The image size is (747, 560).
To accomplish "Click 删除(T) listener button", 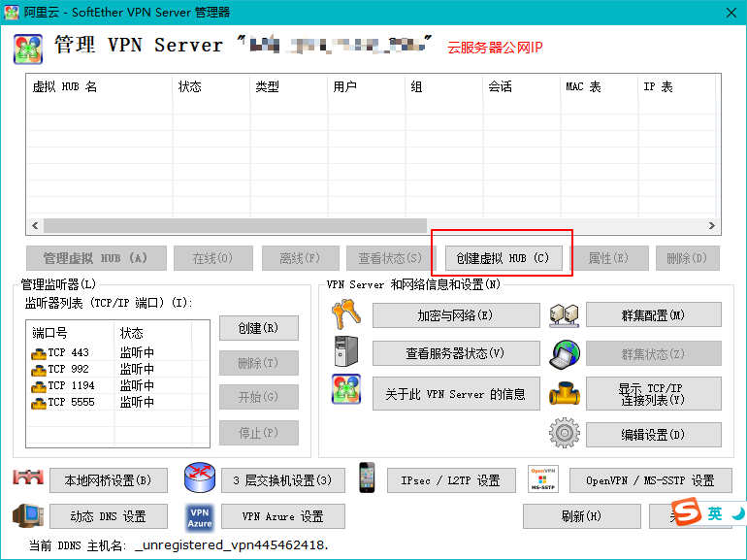I will [x=259, y=363].
